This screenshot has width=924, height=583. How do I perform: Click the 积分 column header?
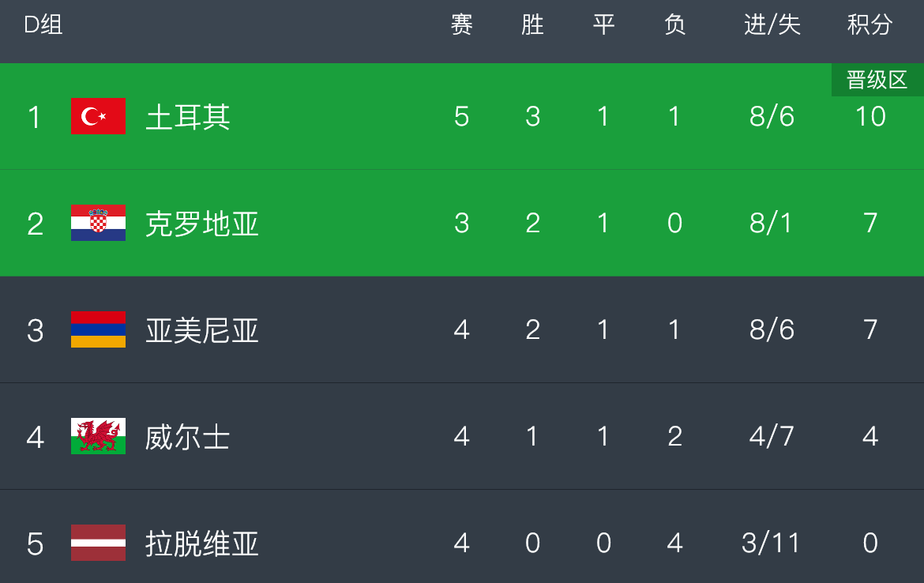(870, 24)
